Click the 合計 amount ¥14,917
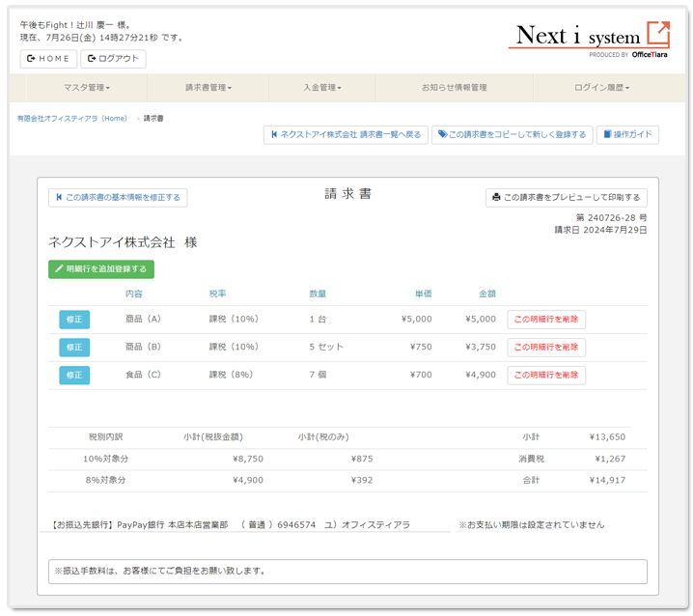 [607, 480]
